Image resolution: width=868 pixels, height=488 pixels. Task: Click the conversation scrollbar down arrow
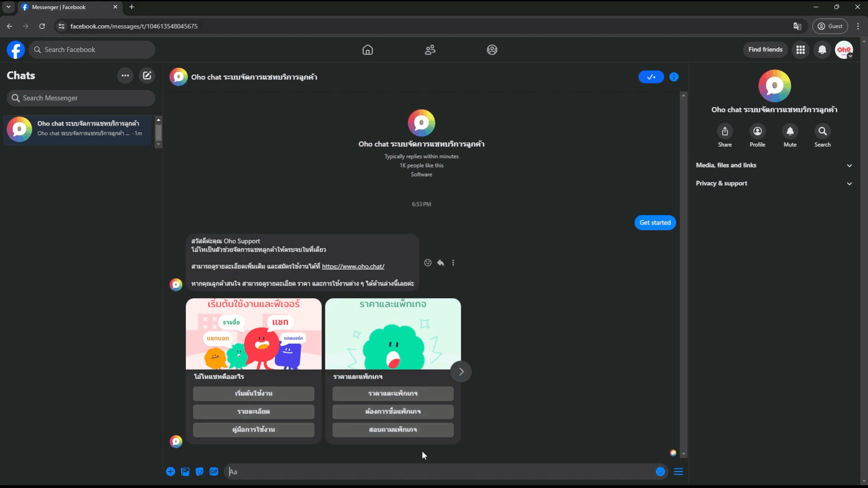click(684, 454)
